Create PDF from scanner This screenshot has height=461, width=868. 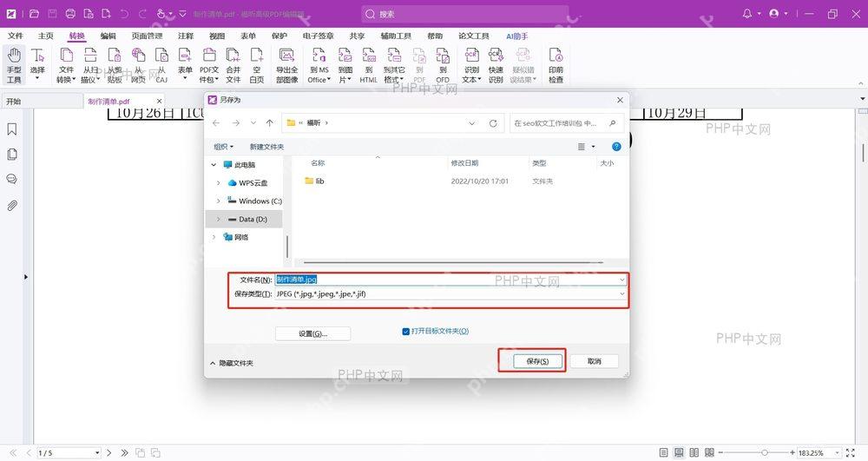90,65
